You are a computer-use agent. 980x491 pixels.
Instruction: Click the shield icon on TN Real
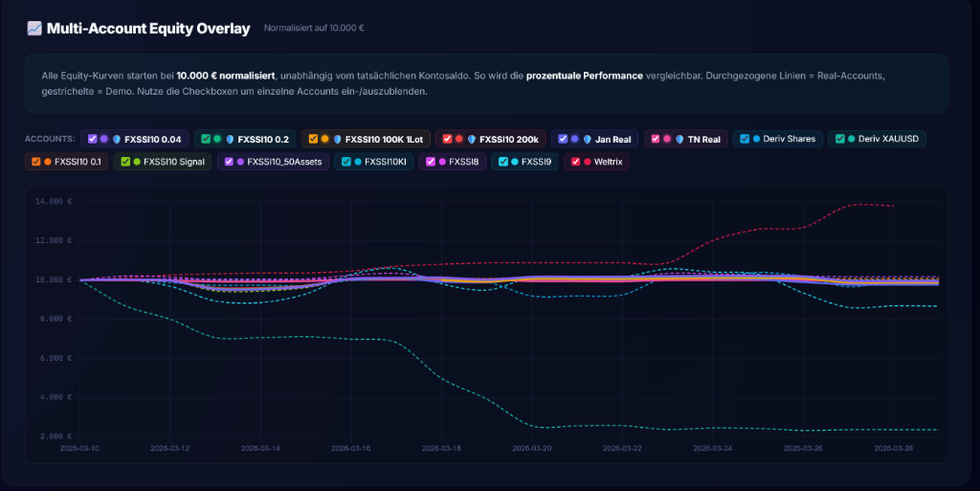point(679,139)
